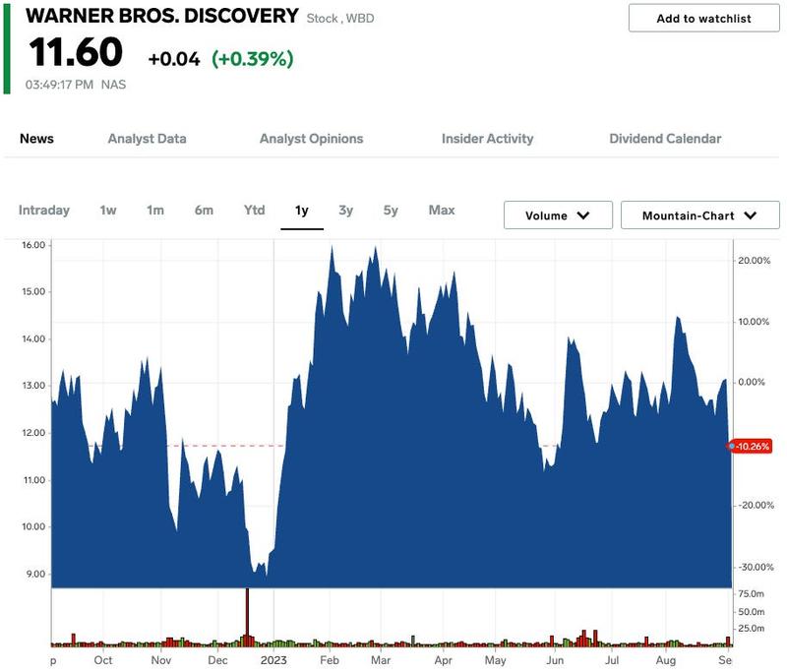Switch to the Analyst Data tab
The height and width of the screenshot is (672, 787).
pyautogui.click(x=147, y=139)
